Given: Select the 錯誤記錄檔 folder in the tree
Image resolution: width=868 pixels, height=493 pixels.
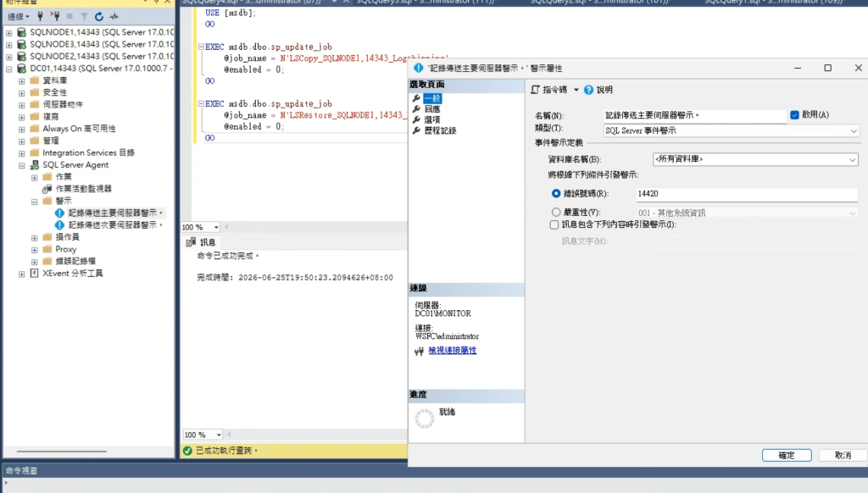Looking at the screenshot, I should click(75, 261).
